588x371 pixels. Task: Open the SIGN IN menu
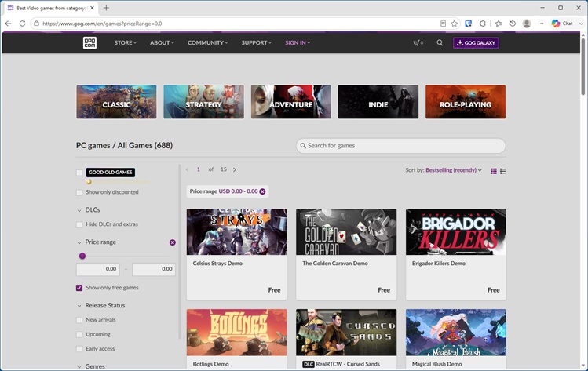(x=298, y=42)
